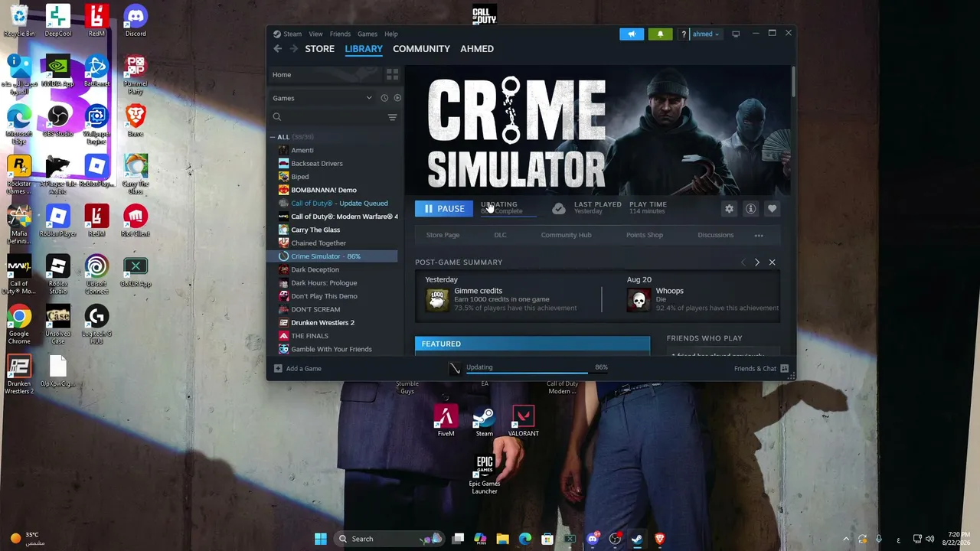
Task: View the Whoops achievement
Action: pyautogui.click(x=703, y=299)
